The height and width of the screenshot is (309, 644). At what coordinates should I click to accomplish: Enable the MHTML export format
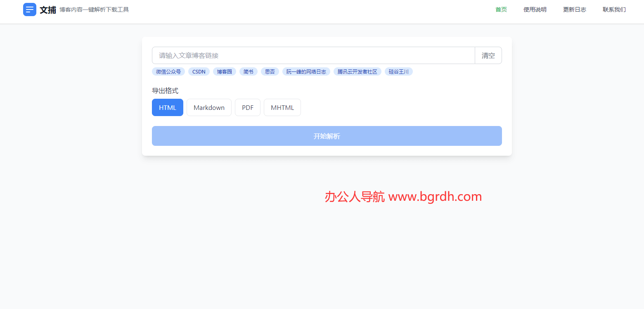(x=282, y=107)
